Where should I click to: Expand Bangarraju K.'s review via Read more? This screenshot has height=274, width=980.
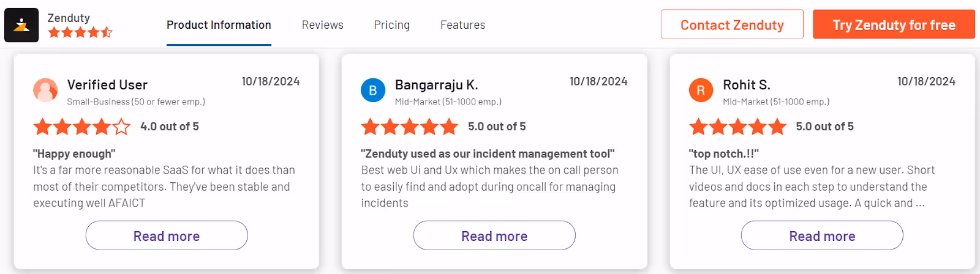[x=494, y=235]
